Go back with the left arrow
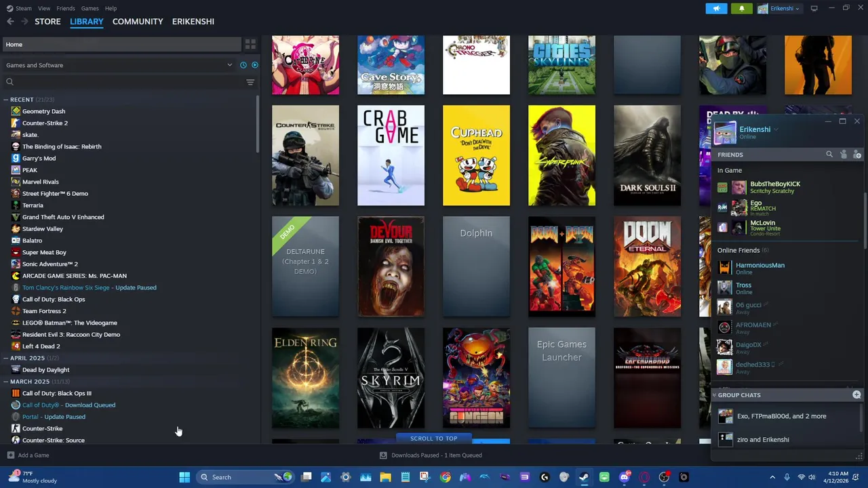Image resolution: width=868 pixels, height=488 pixels. pyautogui.click(x=10, y=22)
